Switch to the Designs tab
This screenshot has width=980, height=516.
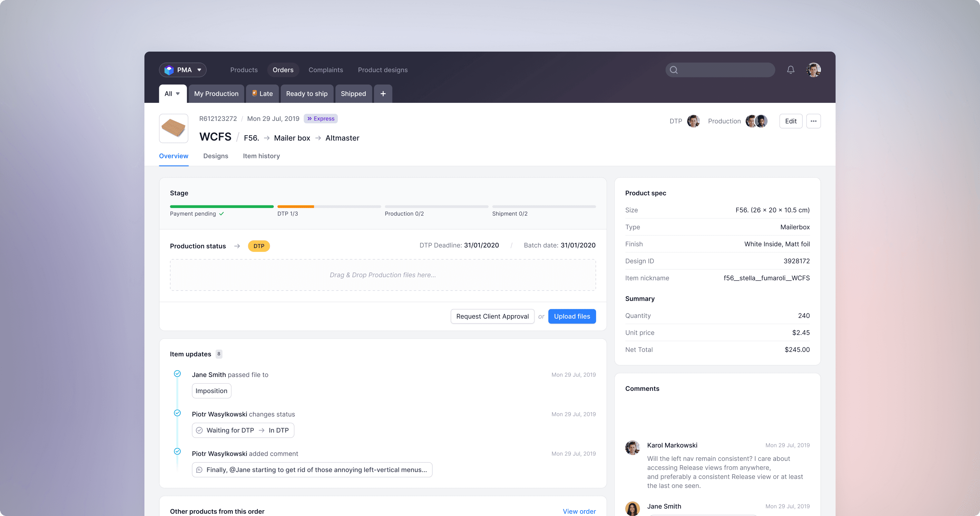(x=215, y=156)
